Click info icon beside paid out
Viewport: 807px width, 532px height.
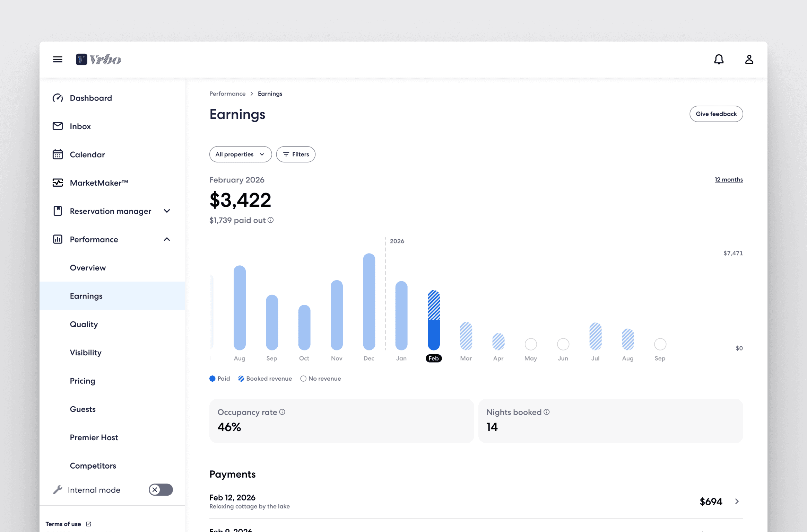(271, 220)
